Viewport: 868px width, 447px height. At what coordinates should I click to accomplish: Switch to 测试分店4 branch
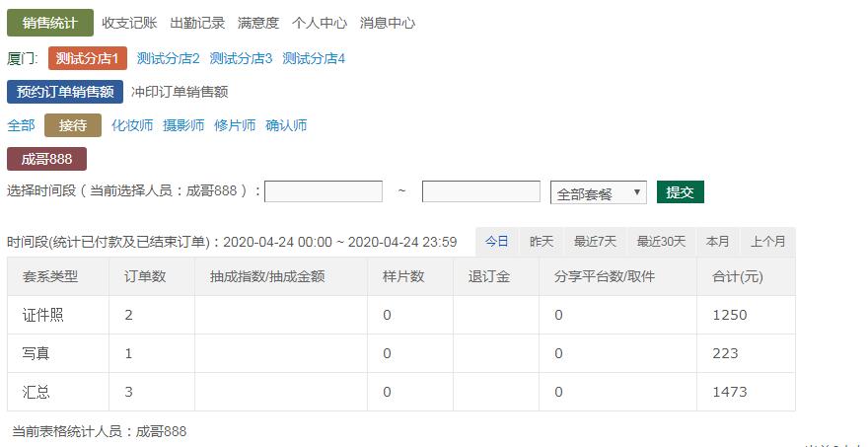[x=314, y=58]
